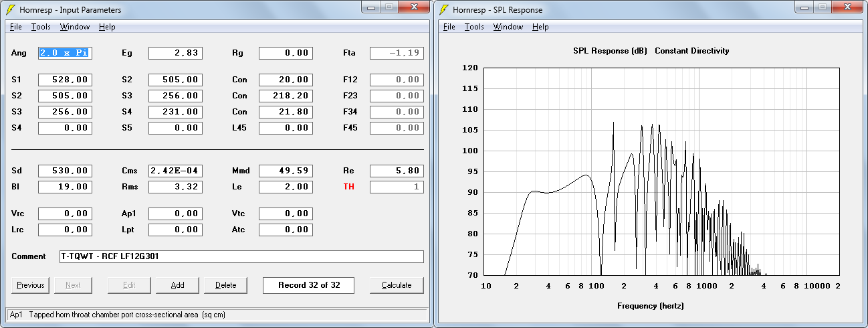Click the red TH label

tap(348, 187)
